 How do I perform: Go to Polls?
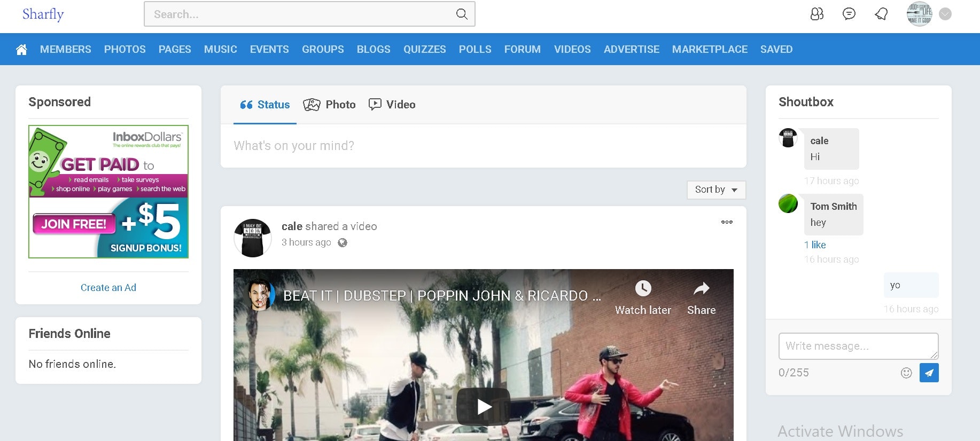pos(475,49)
